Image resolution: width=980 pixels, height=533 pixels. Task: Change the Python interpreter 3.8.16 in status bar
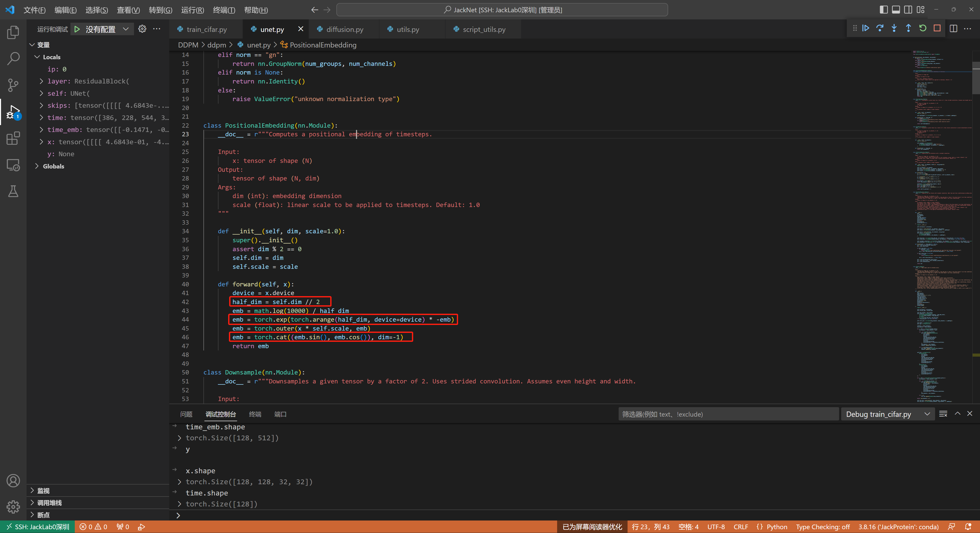pos(898,527)
